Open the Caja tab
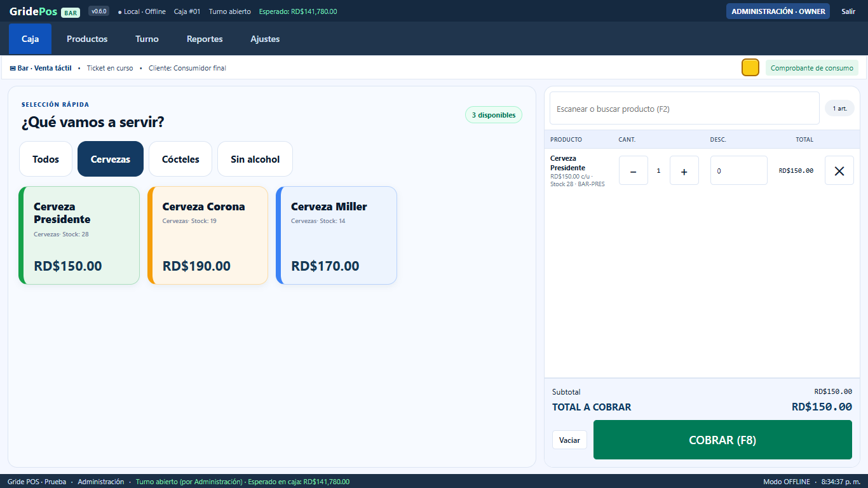The height and width of the screenshot is (488, 868). point(30,39)
